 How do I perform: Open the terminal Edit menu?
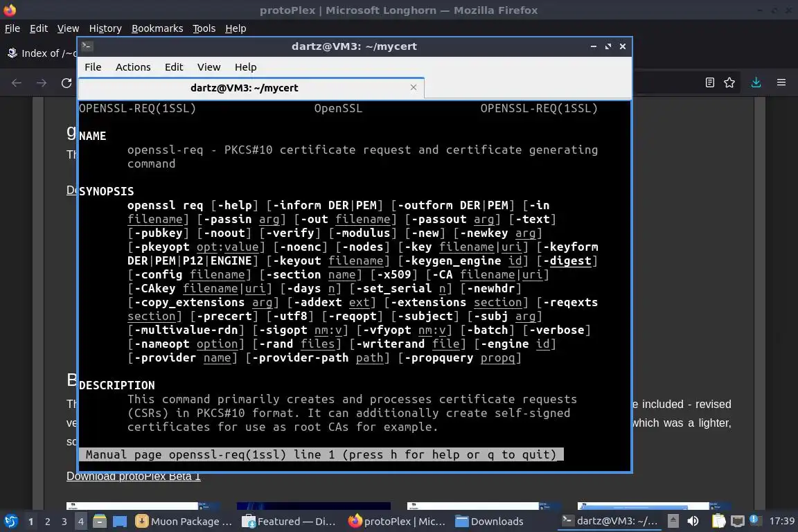(174, 67)
